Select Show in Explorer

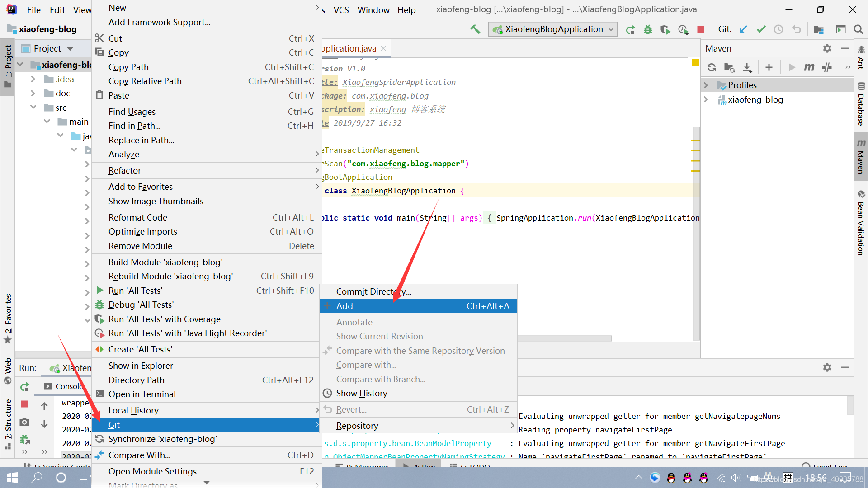point(207,366)
